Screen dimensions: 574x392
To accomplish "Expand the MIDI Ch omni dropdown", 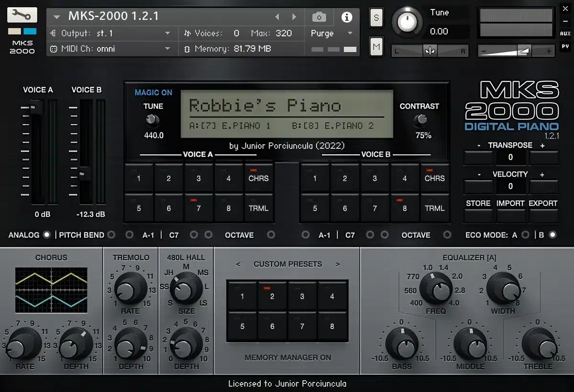I will tap(110, 48).
